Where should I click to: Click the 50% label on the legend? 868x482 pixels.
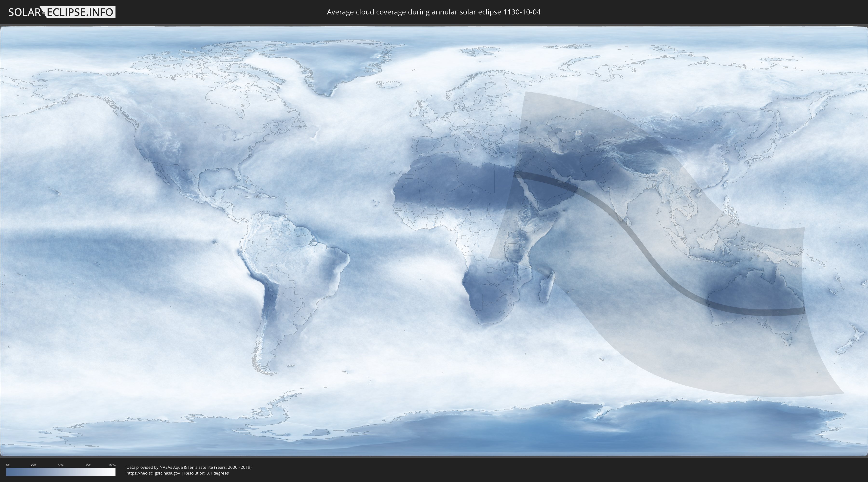61,465
